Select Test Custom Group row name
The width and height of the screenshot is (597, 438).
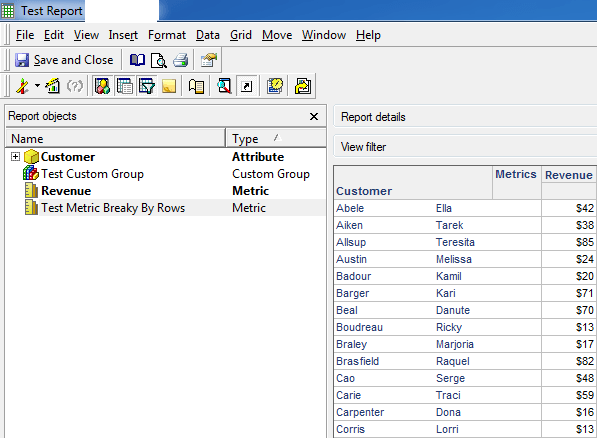click(x=93, y=174)
